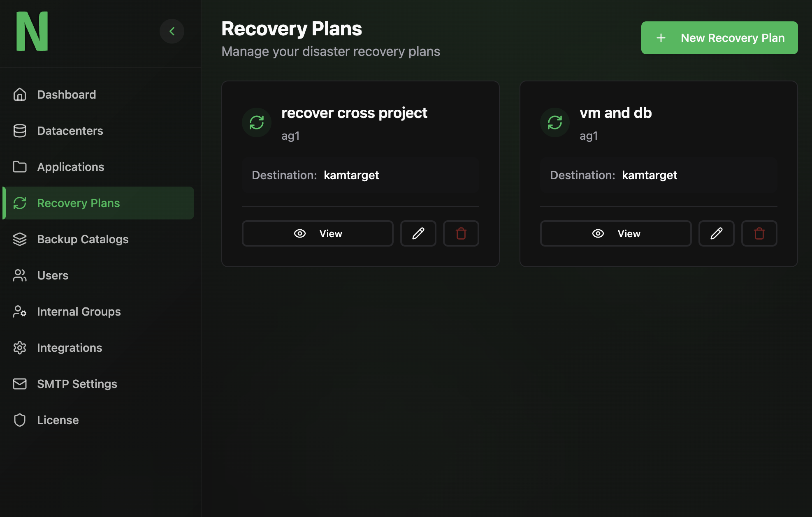Go to SMTP Settings
The image size is (812, 517).
(77, 384)
